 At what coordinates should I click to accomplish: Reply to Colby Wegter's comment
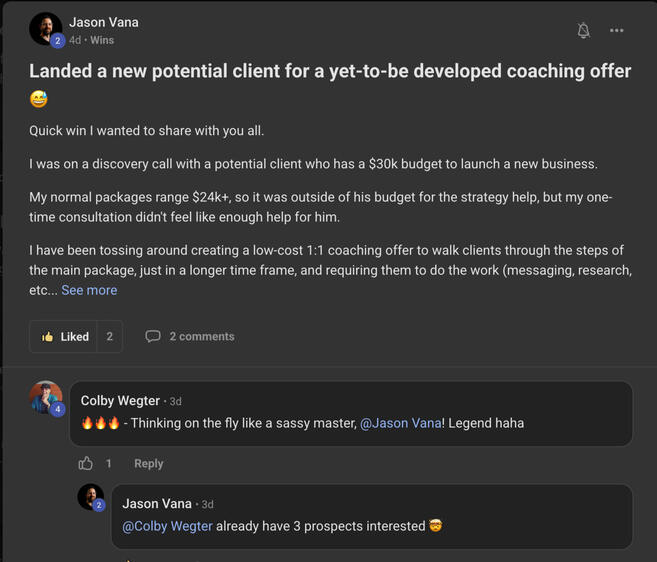pos(148,464)
